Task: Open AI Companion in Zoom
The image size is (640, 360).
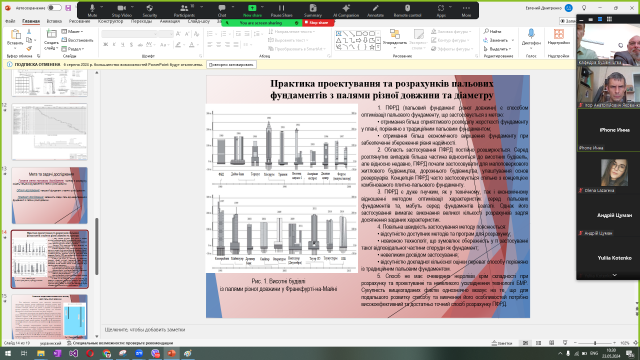Action: (x=346, y=10)
